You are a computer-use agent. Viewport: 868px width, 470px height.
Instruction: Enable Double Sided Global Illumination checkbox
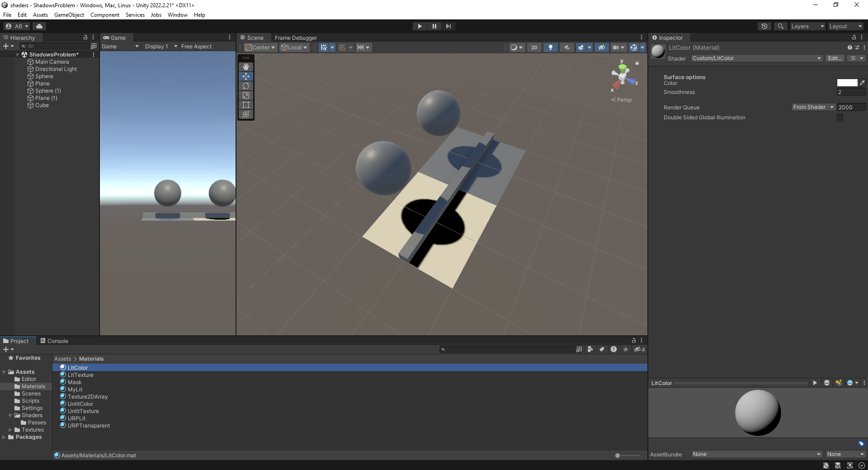[x=840, y=117]
